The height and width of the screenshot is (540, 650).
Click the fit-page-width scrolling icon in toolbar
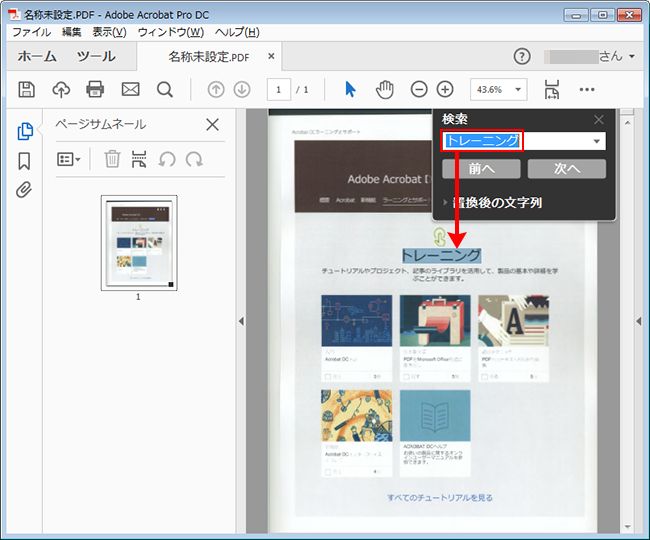[x=552, y=89]
